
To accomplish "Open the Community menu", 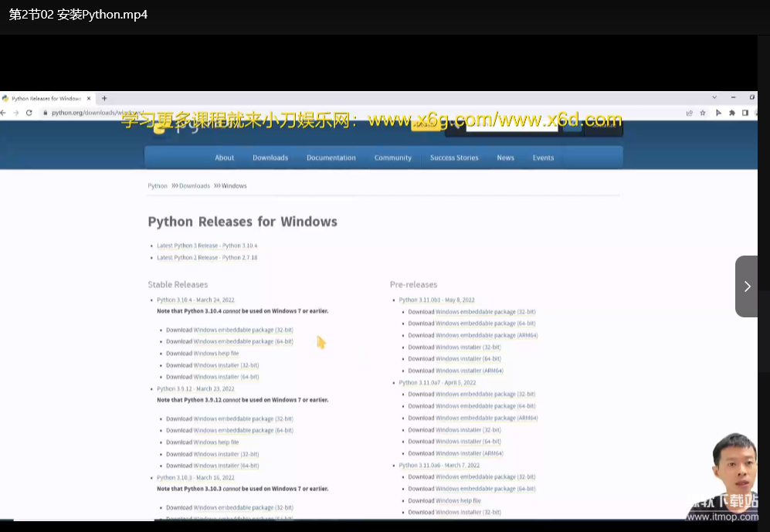I will coord(393,158).
